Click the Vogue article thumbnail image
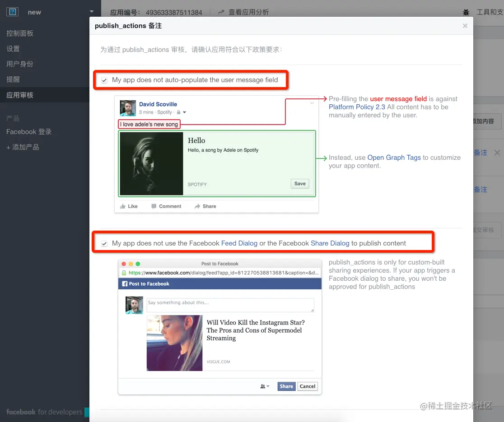The image size is (504, 422). pos(174,343)
